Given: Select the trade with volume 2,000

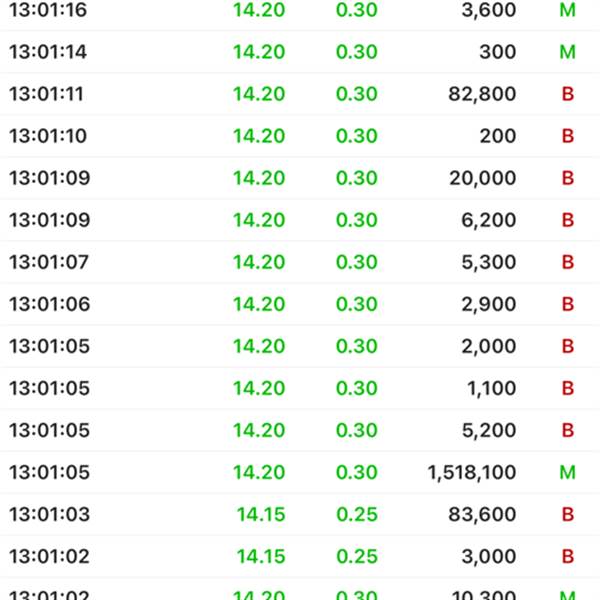Looking at the screenshot, I should coord(300,346).
